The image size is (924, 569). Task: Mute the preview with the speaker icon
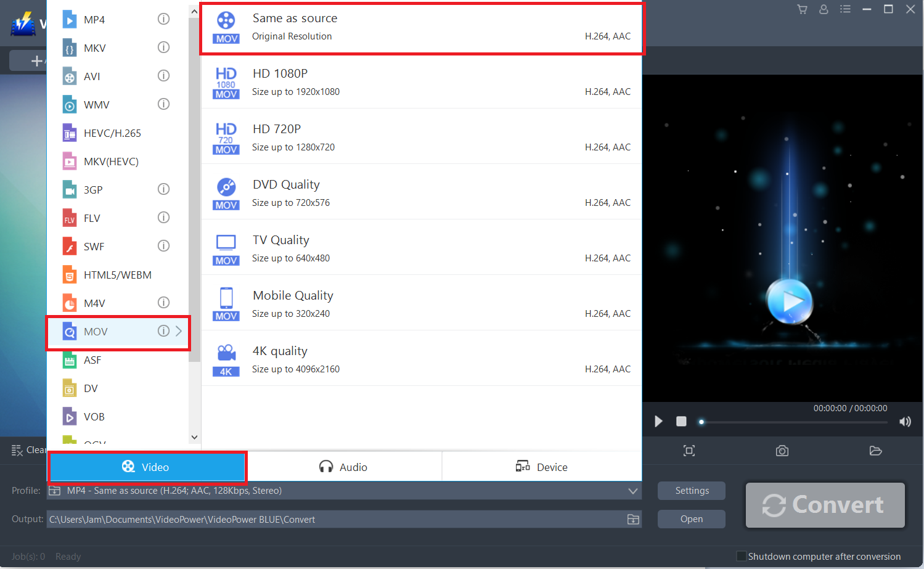coord(905,422)
